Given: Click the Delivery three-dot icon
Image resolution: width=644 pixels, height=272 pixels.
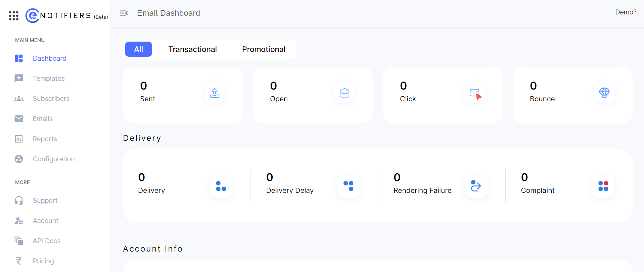Looking at the screenshot, I should [x=221, y=186].
